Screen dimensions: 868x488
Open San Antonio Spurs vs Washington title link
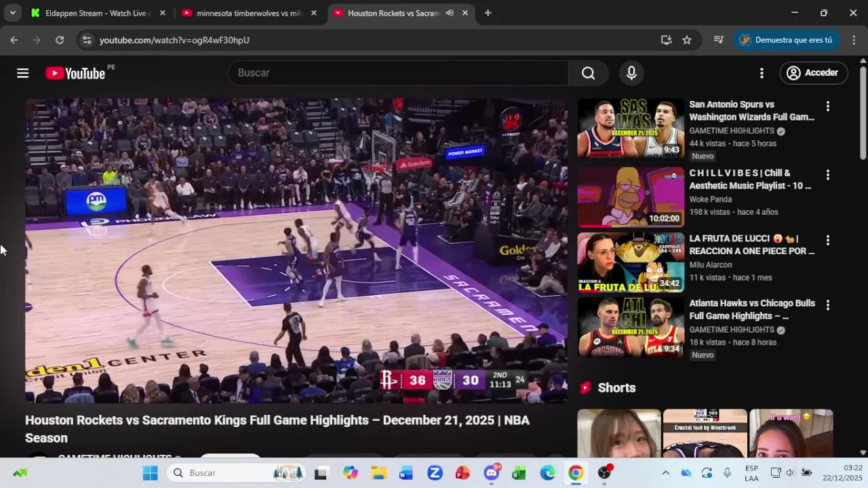pos(752,111)
